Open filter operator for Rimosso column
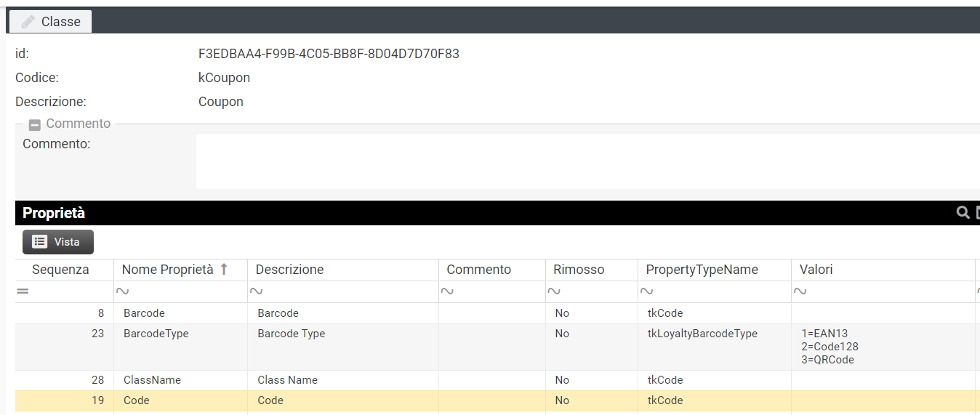This screenshot has height=415, width=980. 554,291
